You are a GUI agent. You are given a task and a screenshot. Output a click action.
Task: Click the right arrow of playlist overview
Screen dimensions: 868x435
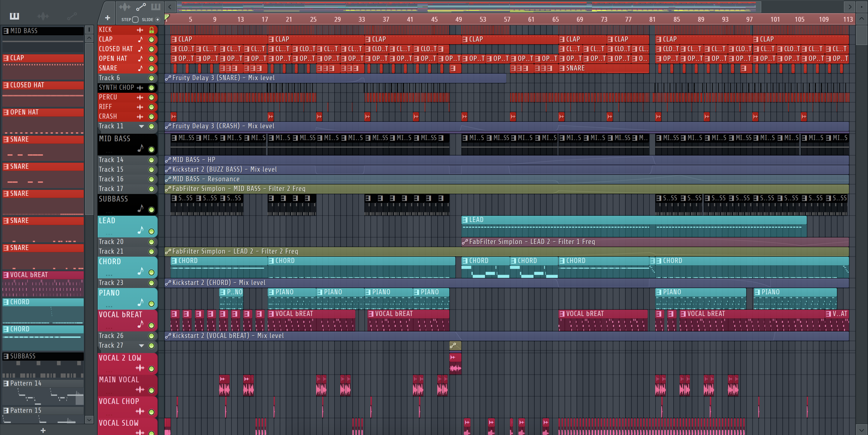click(x=850, y=7)
